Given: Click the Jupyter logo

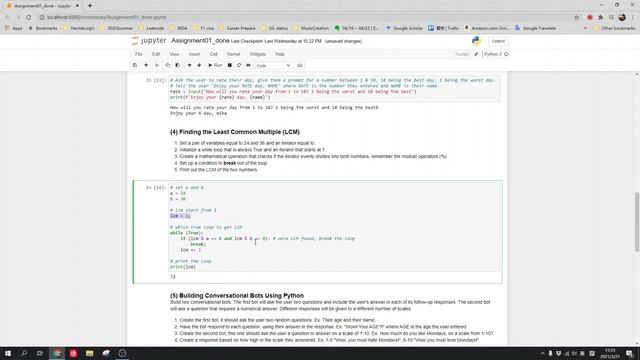Looking at the screenshot, I should tap(149, 41).
